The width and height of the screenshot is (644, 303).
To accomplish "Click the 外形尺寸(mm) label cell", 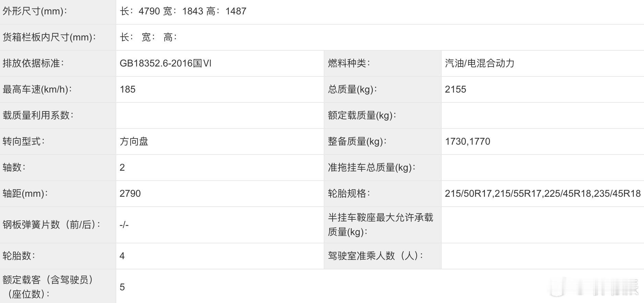I will click(x=58, y=12).
